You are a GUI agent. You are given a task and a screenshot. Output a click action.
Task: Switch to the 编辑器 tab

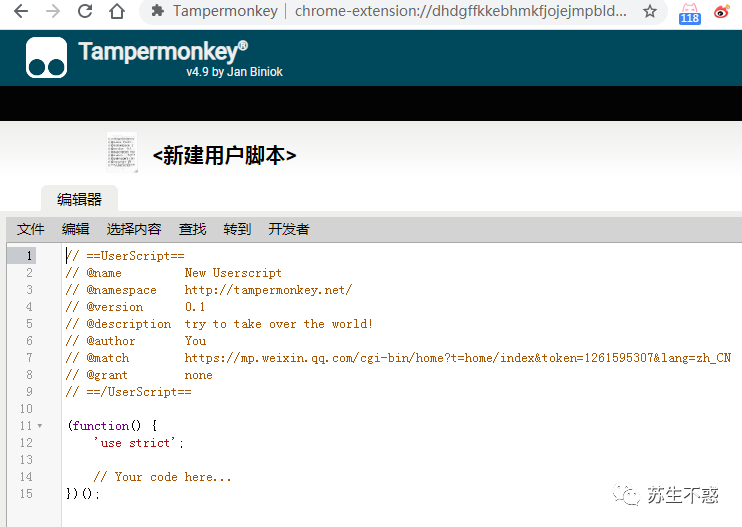pos(80,199)
